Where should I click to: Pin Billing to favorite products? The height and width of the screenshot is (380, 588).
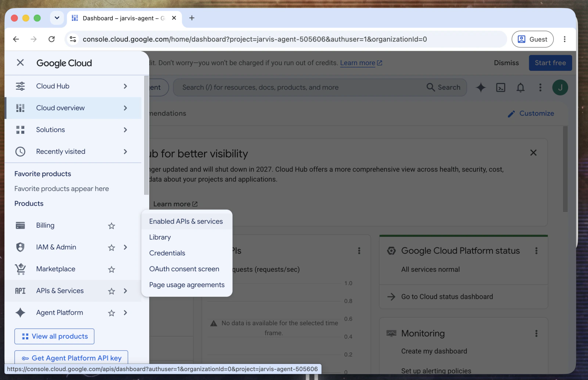pyautogui.click(x=112, y=226)
